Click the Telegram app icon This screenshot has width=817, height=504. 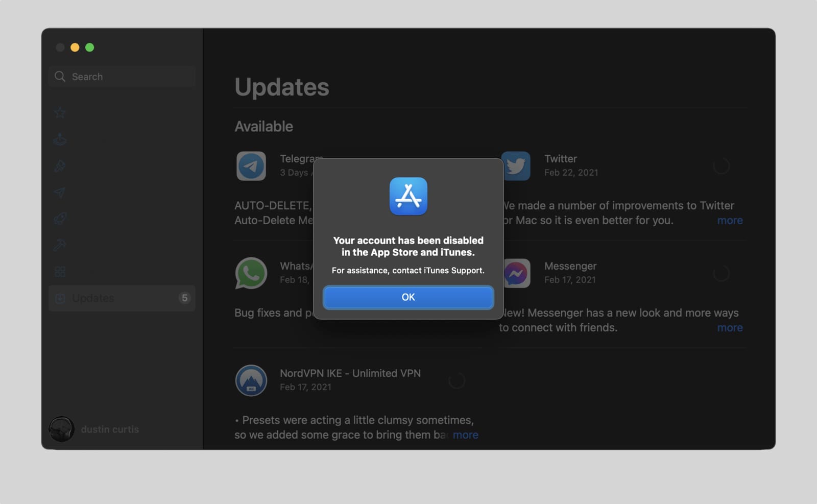click(251, 166)
